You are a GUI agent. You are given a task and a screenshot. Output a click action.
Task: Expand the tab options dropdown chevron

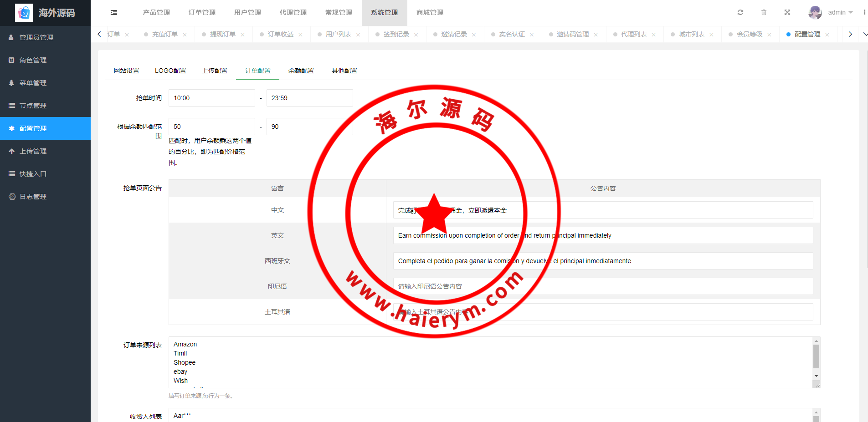[x=864, y=34]
